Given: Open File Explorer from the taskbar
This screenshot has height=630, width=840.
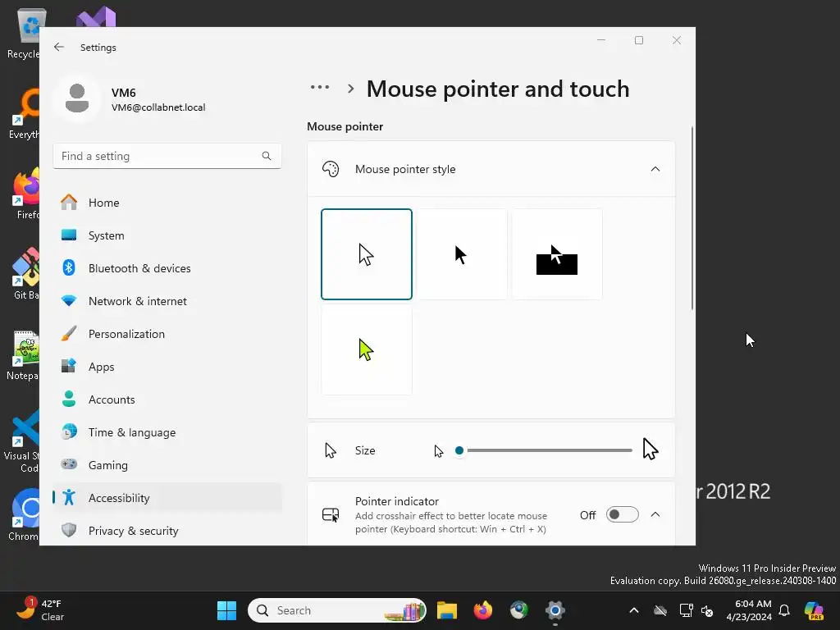Looking at the screenshot, I should click(447, 610).
